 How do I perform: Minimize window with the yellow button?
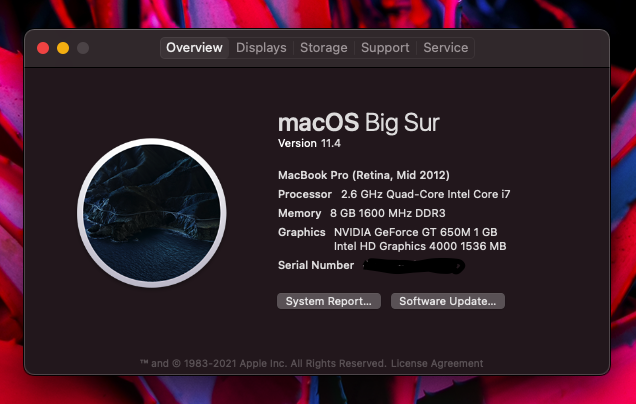(63, 48)
